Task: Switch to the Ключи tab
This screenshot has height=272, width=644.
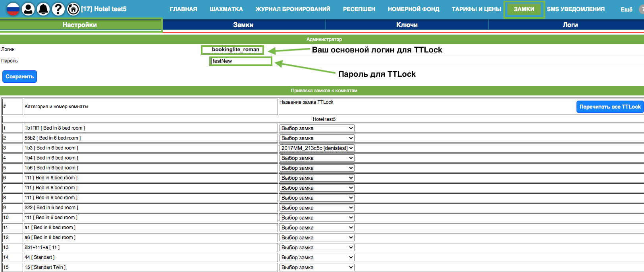Action: tap(407, 25)
